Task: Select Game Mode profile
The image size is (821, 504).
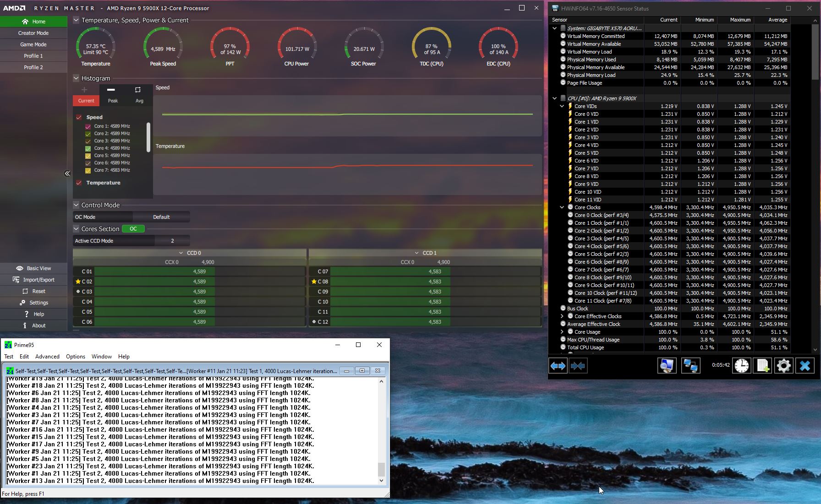Action: pyautogui.click(x=33, y=44)
